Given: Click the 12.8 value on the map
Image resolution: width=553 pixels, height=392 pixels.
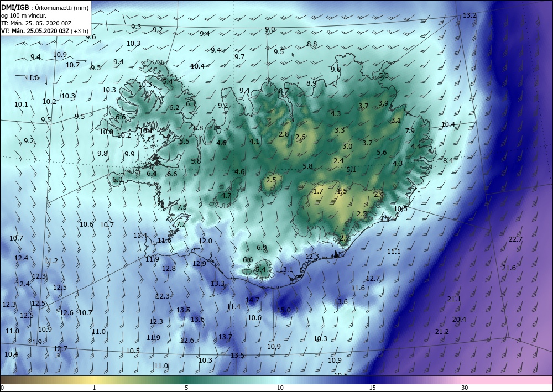Looking at the screenshot, I should pos(169,268).
